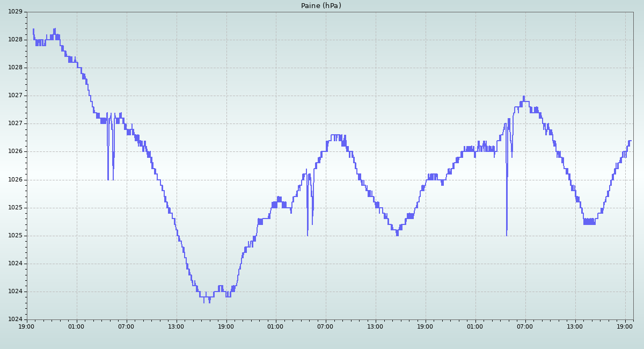Select the leftmost 13:00 time label
Viewport: 644px width, 349px height.
[176, 326]
